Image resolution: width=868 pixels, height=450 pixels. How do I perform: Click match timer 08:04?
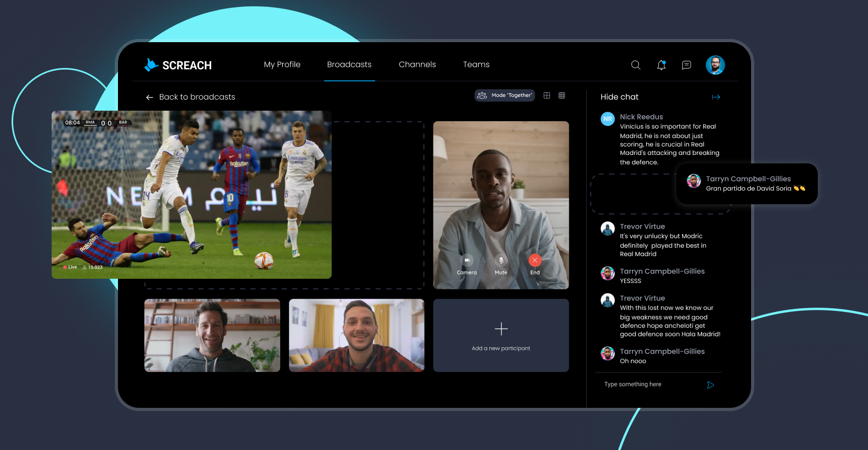73,123
